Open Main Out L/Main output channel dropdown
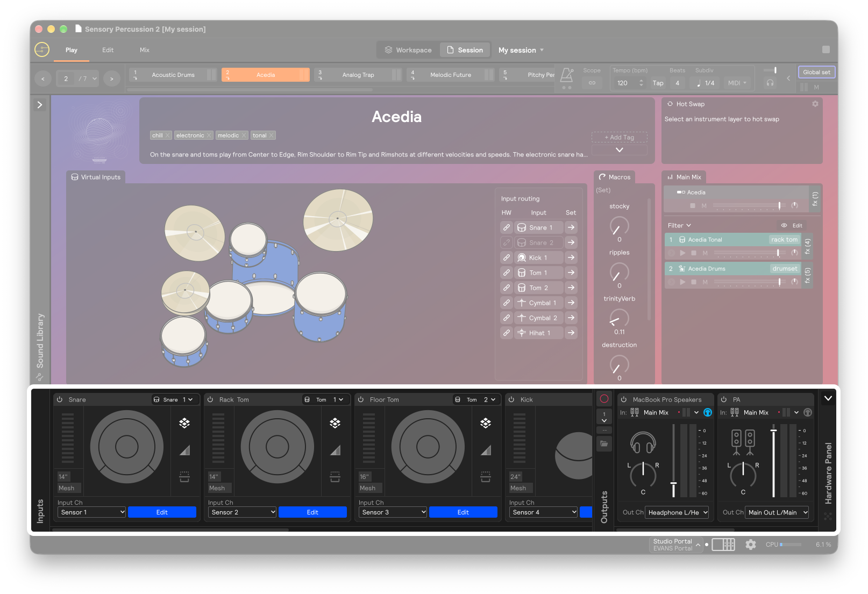The height and width of the screenshot is (594, 868). [777, 512]
